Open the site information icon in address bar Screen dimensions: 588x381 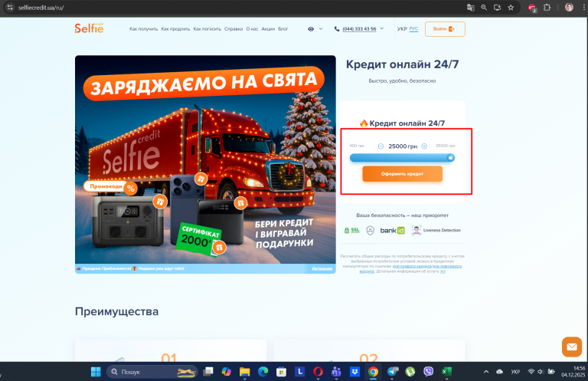coord(10,8)
